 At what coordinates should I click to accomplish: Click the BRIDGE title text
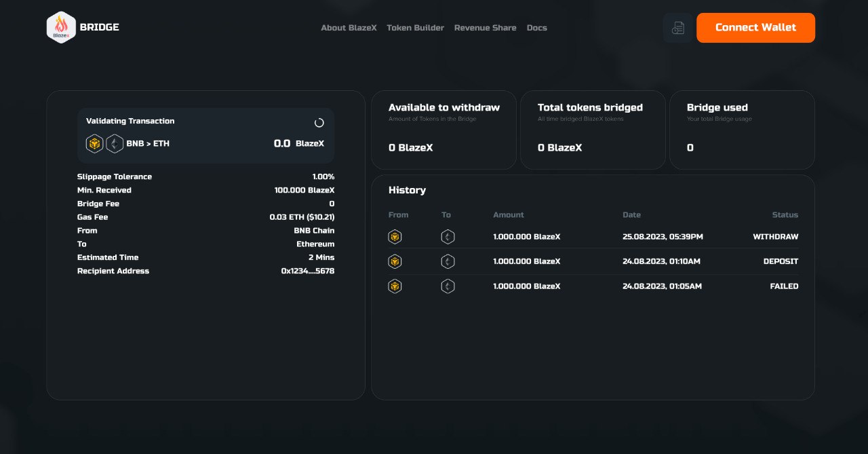click(x=99, y=27)
